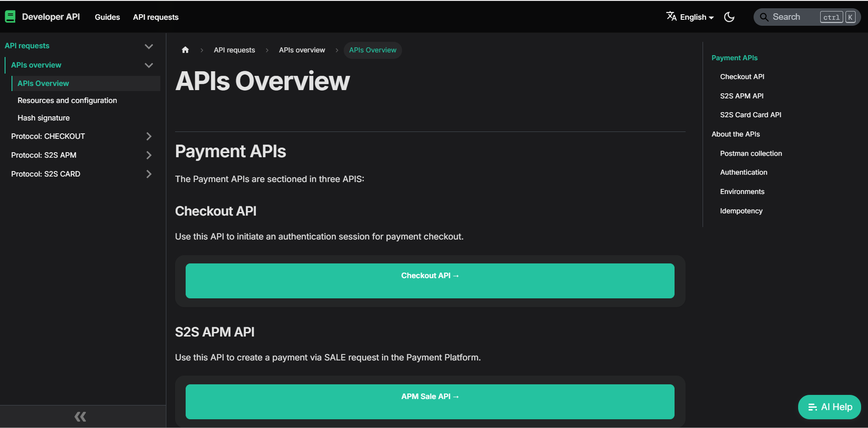Open the AI Help chat button
This screenshot has width=868, height=428.
click(x=829, y=407)
